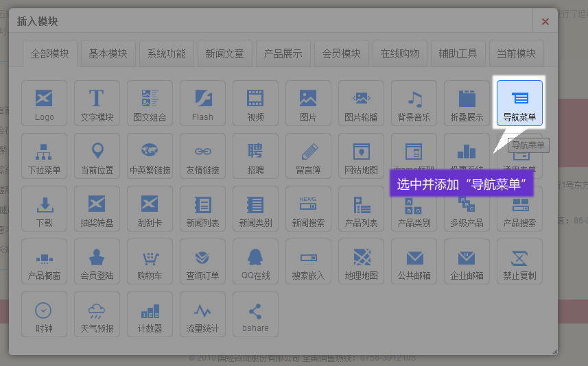
Task: Click the Logo module icon
Action: pyautogui.click(x=44, y=103)
